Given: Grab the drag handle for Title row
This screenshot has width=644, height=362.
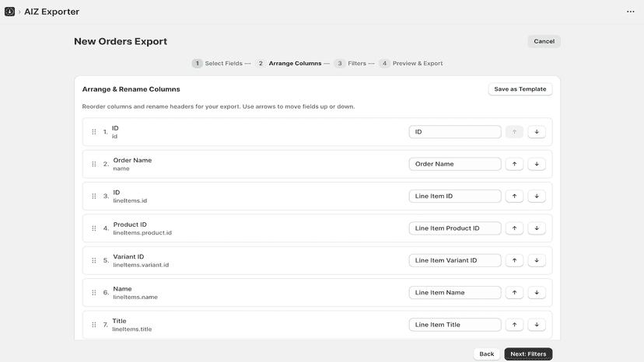Looking at the screenshot, I should (x=94, y=325).
